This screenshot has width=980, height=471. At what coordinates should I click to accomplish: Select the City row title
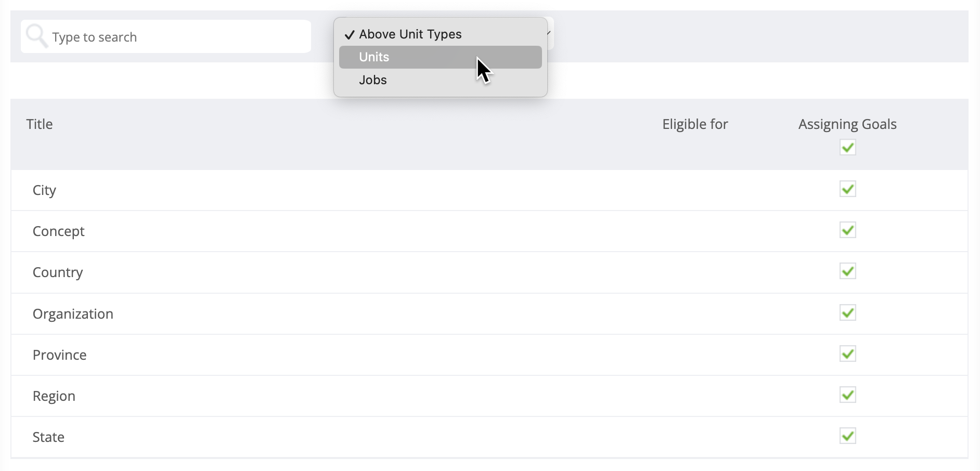(44, 190)
